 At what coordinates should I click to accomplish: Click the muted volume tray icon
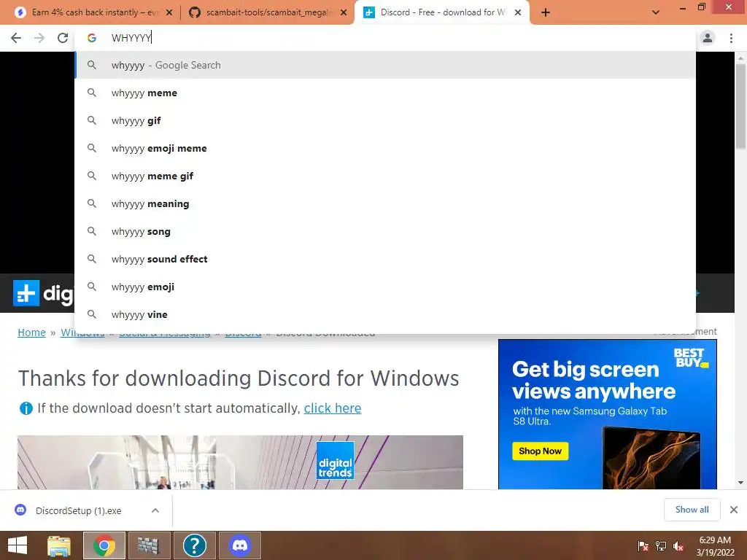coord(678,546)
